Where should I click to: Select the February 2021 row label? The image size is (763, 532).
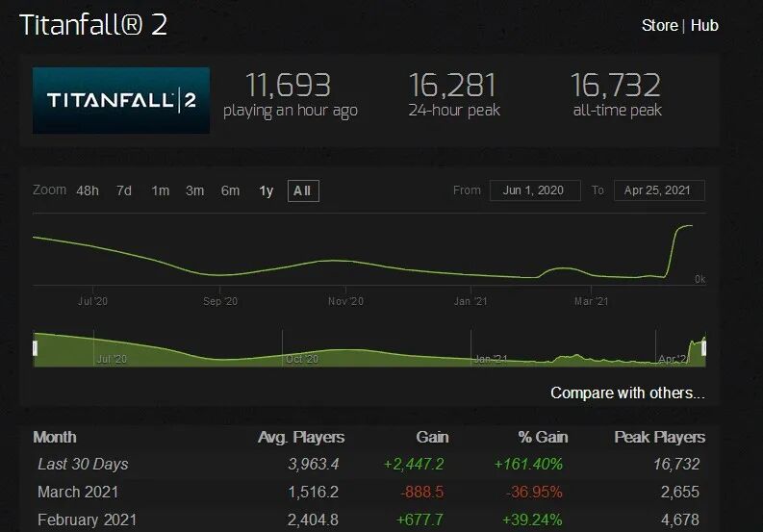click(x=88, y=519)
